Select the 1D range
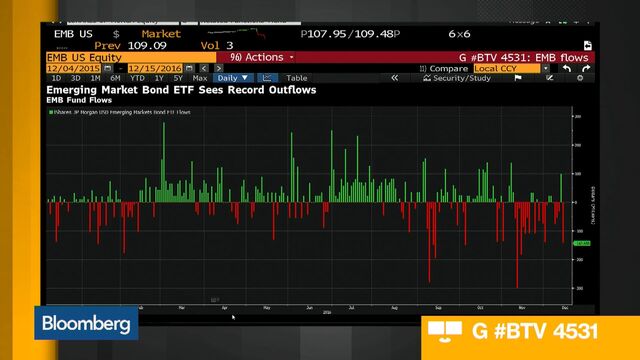The image size is (640, 360). coord(56,78)
